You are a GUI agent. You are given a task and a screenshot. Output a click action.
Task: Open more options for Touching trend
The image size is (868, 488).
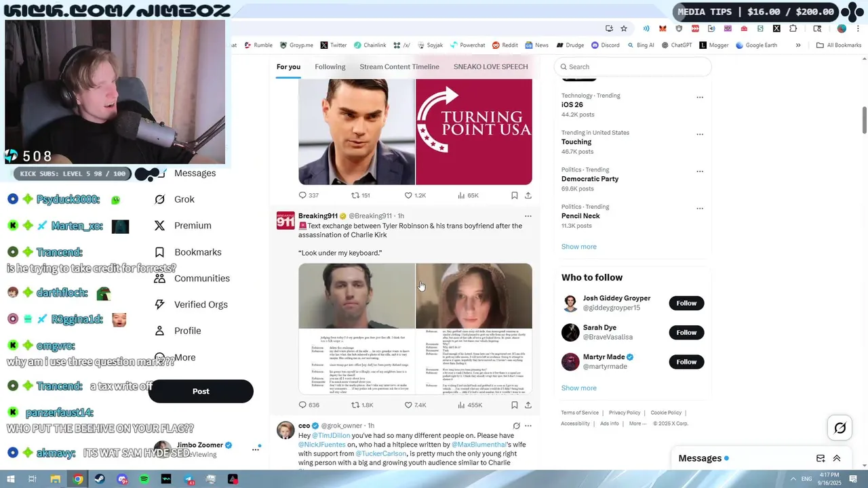pos(700,134)
